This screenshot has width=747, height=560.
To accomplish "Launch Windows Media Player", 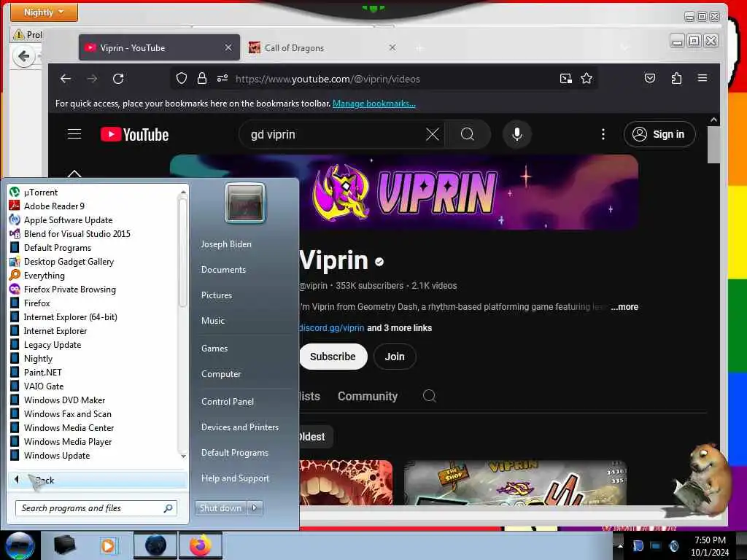I will point(68,441).
